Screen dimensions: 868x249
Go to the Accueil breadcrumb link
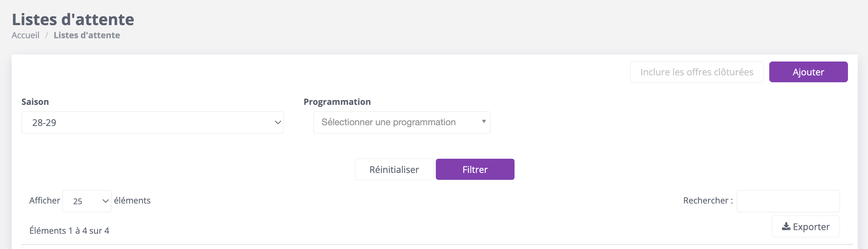click(x=26, y=35)
